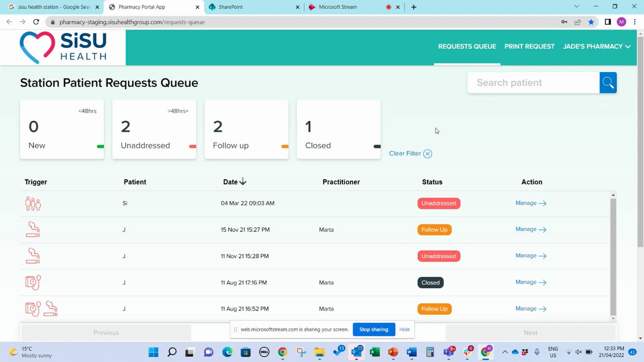644x362 pixels.
Task: Click the family trigger icon on the 04 Mar row
Action: [x=33, y=203]
